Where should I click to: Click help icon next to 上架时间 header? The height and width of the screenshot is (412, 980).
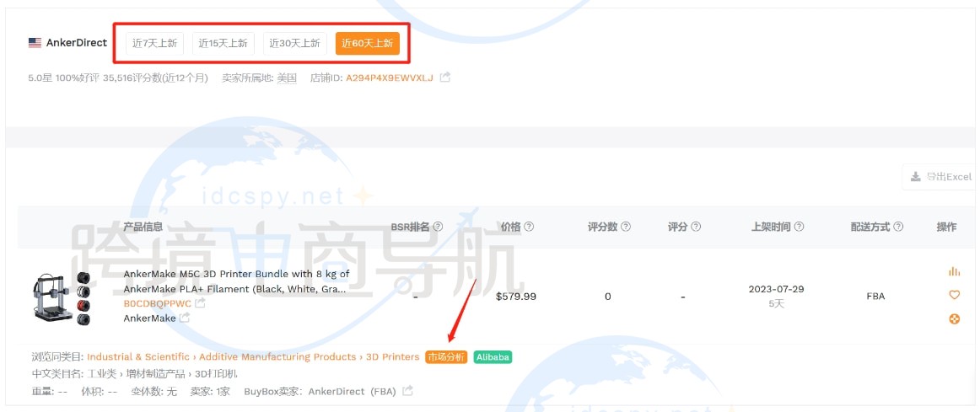click(799, 227)
